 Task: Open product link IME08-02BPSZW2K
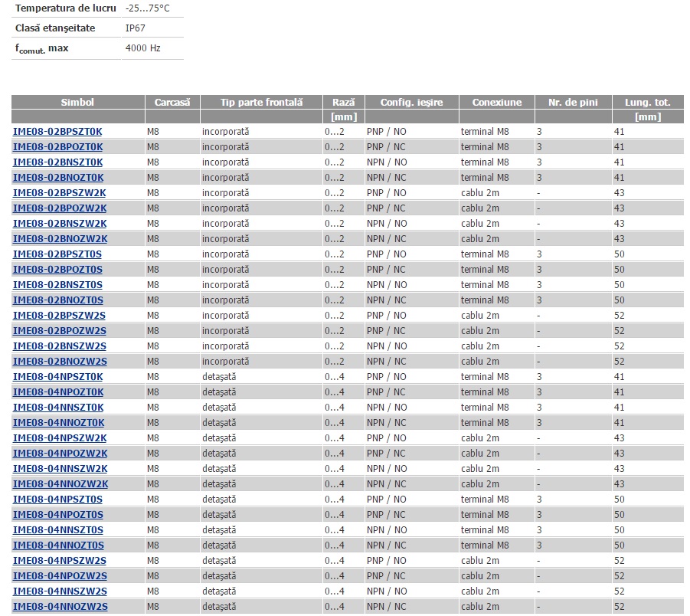pos(60,193)
